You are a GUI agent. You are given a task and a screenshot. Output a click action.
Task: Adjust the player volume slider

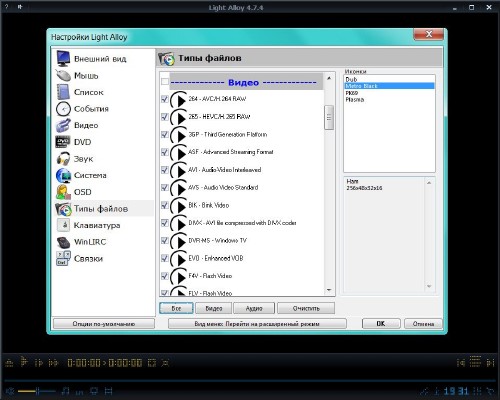click(x=37, y=391)
